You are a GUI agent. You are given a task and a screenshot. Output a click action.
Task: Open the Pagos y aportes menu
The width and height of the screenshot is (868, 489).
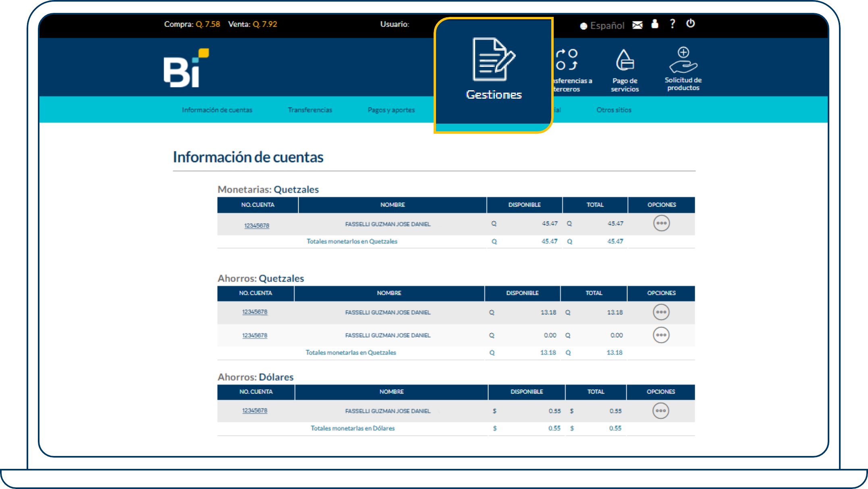(x=391, y=110)
